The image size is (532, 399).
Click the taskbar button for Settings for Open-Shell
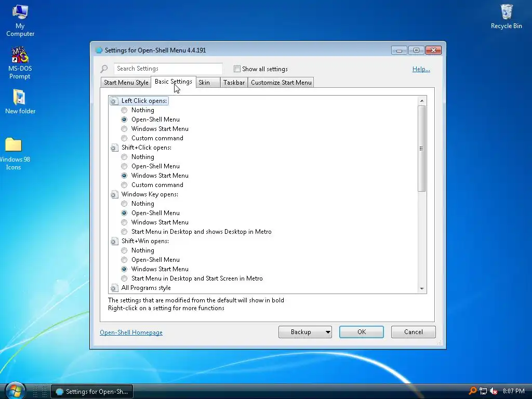pos(92,392)
